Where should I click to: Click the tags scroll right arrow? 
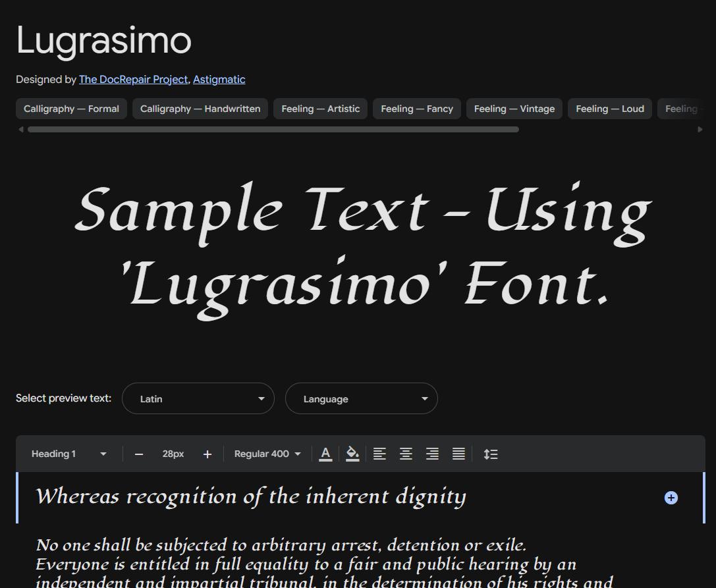(x=700, y=129)
